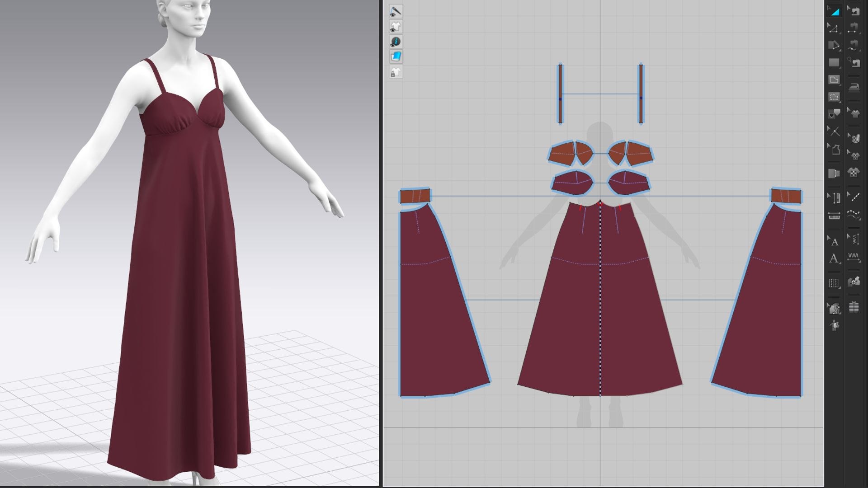Select the Dart tool with two shields
868x488 pixels.
coord(834,113)
